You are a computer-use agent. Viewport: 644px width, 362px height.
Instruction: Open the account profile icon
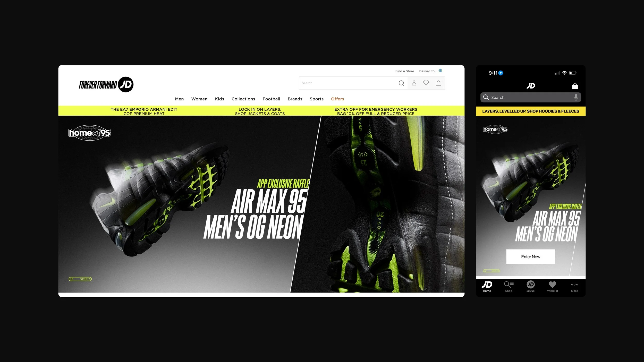click(x=414, y=83)
